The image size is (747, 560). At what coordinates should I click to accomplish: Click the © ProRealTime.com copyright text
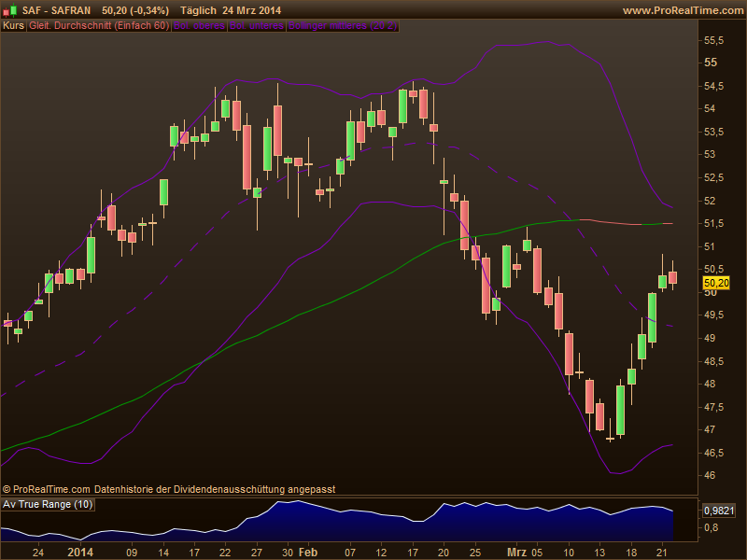point(46,489)
